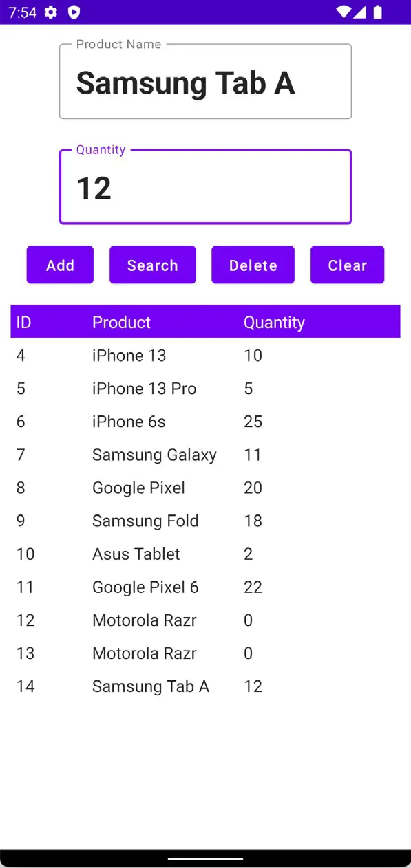Click the Clear button
This screenshot has width=411, height=868.
[x=347, y=265]
